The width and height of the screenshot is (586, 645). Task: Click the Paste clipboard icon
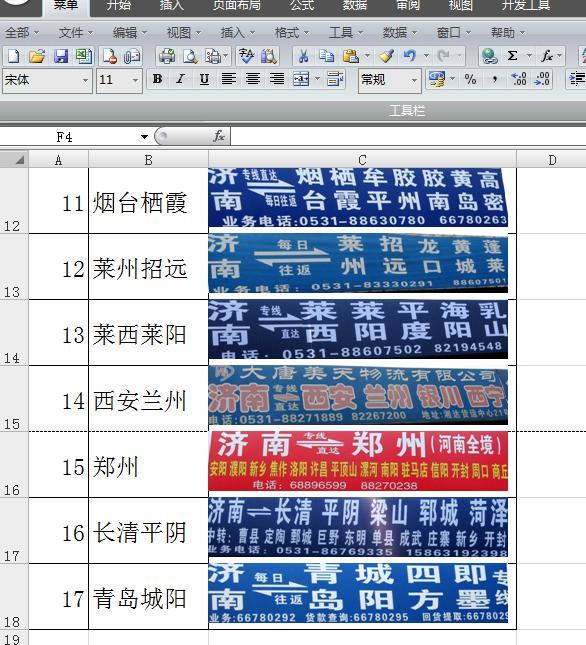(350, 56)
